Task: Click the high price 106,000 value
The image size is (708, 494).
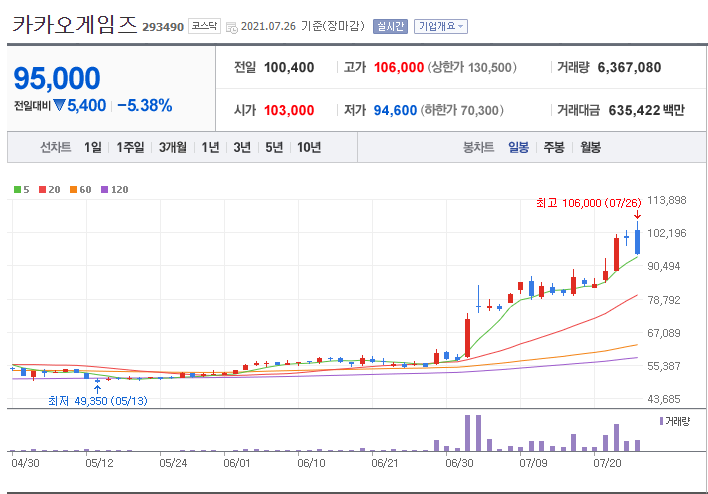Action: (x=399, y=68)
